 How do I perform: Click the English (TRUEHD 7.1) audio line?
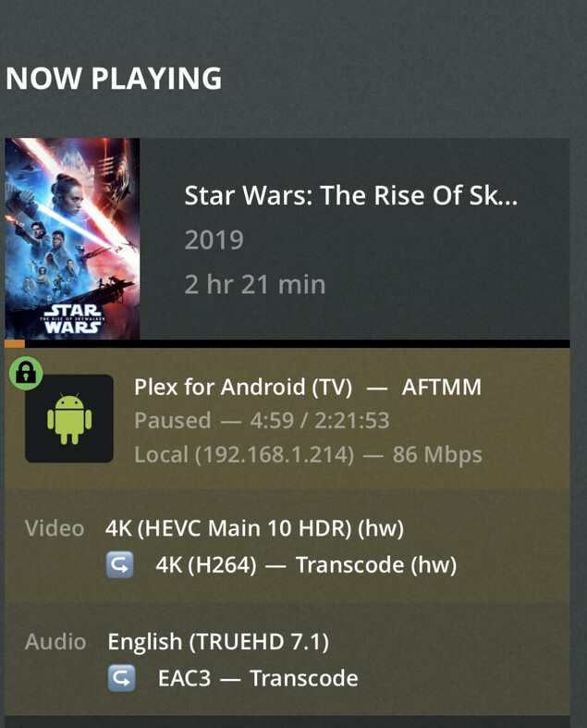[218, 642]
